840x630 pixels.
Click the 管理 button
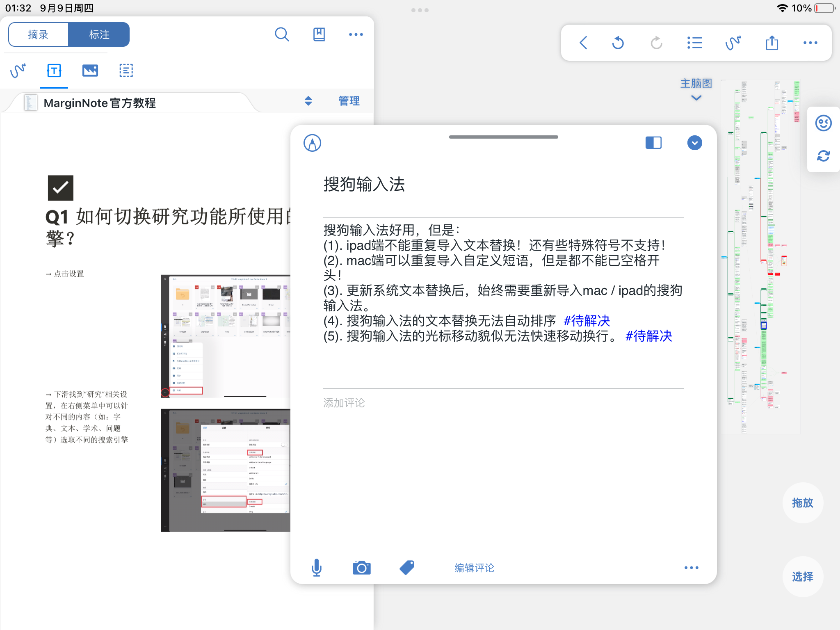[x=349, y=101]
